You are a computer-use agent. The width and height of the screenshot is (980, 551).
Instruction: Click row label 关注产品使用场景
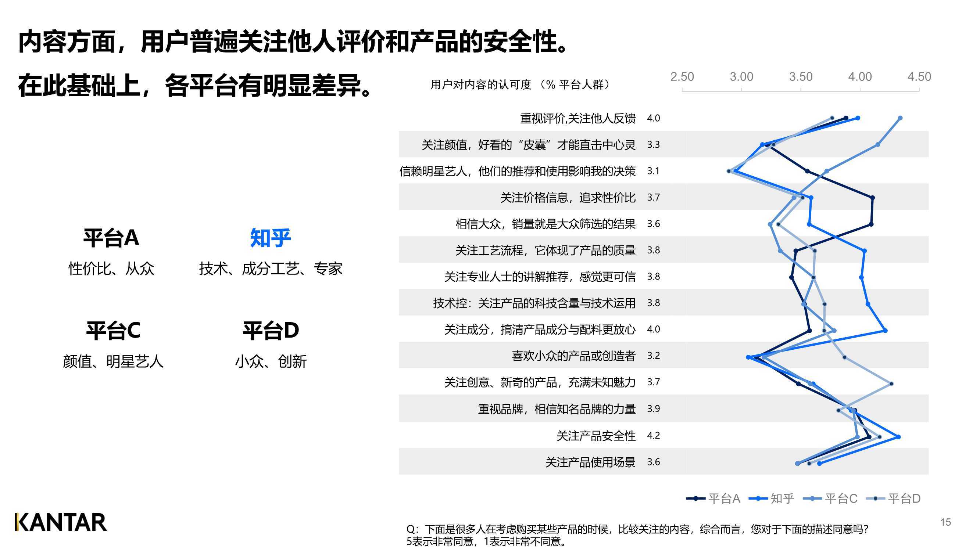pos(590,462)
